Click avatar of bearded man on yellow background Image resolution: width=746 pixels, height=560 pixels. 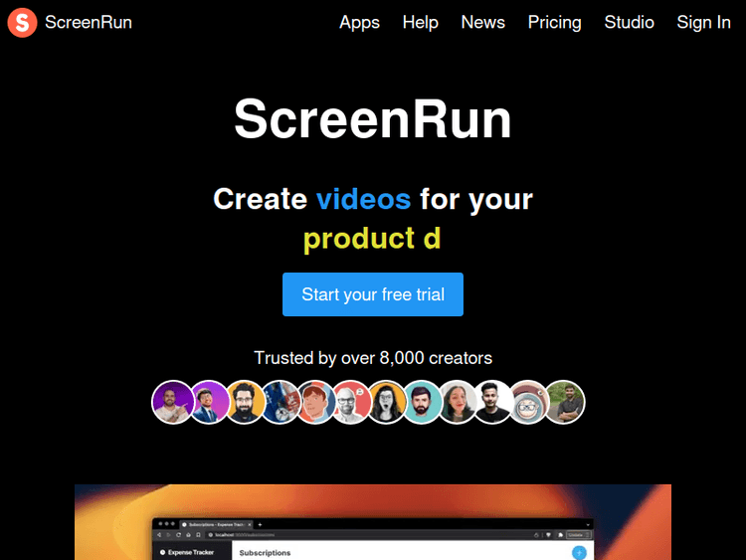click(245, 402)
